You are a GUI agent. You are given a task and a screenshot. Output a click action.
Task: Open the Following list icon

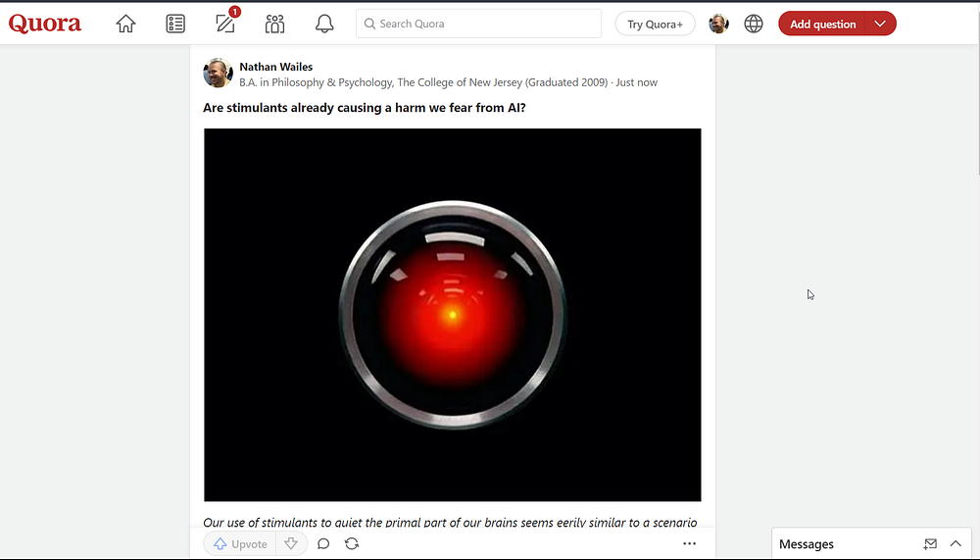(175, 24)
